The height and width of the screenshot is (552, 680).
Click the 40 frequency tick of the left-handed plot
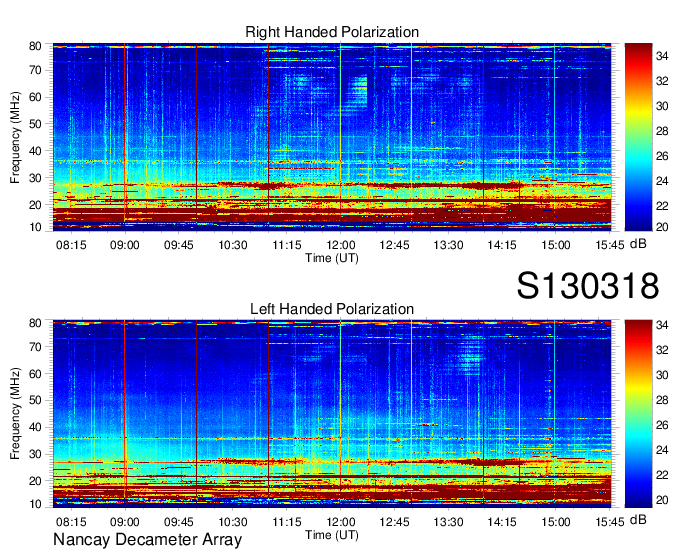coord(35,428)
